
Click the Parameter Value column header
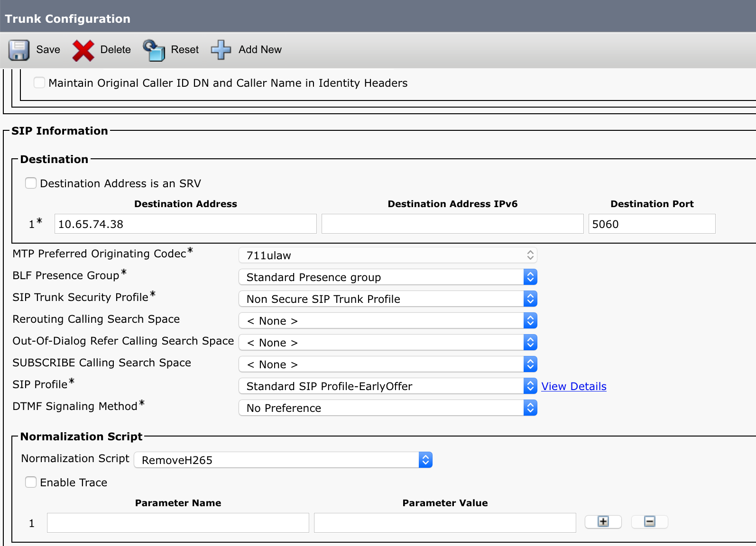pyautogui.click(x=445, y=503)
